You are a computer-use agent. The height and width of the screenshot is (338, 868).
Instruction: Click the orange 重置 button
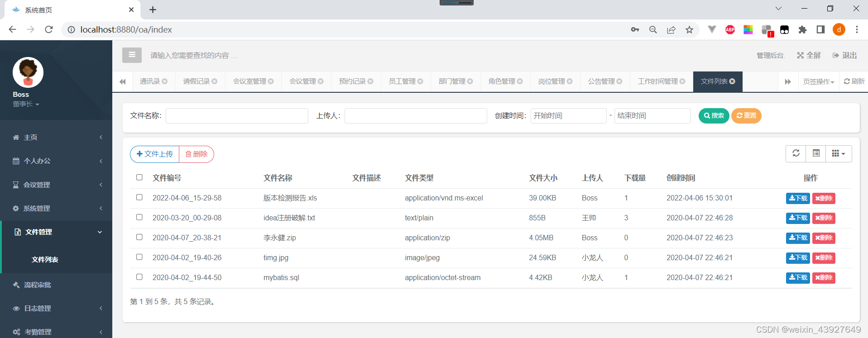[x=746, y=116]
